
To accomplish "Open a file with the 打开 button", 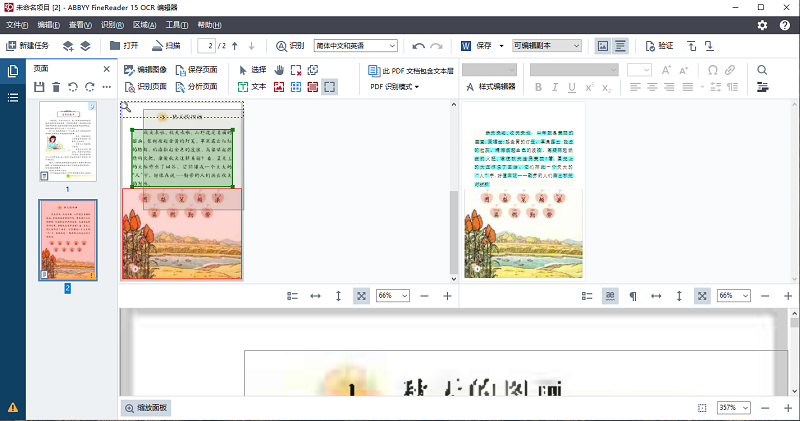I will click(x=124, y=46).
